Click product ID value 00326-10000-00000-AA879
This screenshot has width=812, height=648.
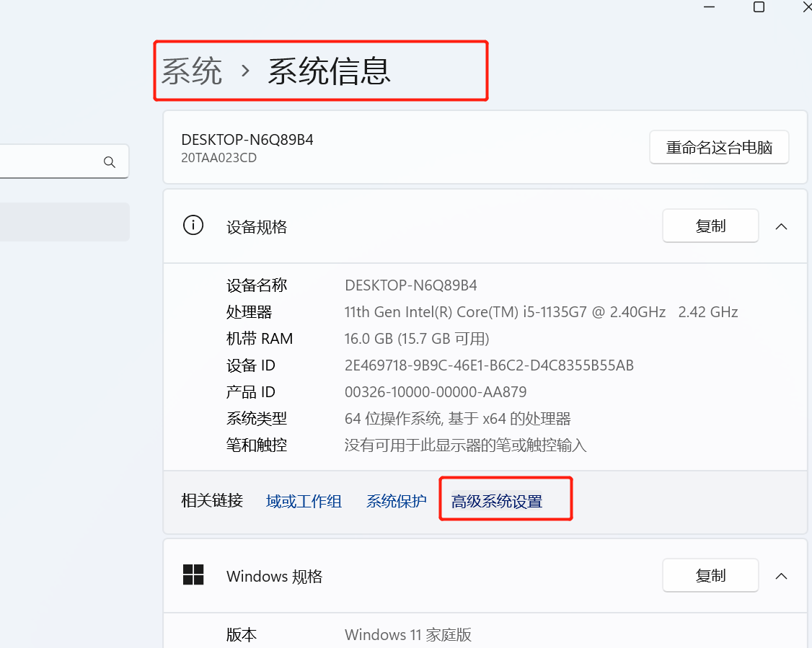pos(436,392)
